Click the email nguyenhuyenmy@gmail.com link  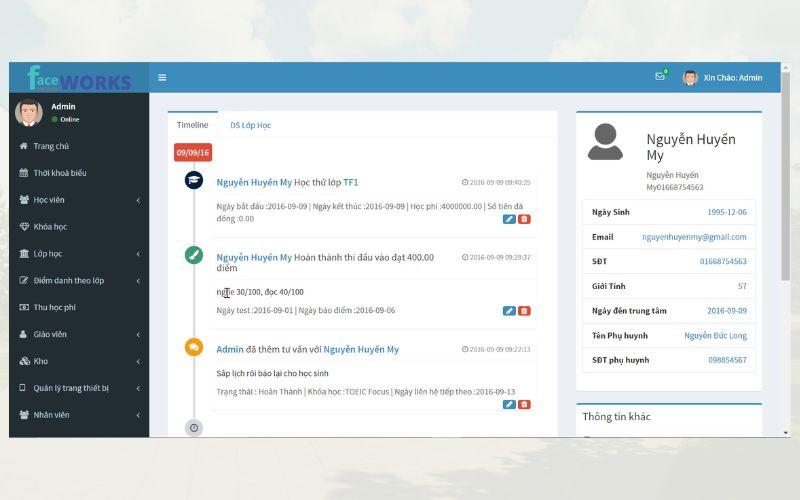pos(694,237)
